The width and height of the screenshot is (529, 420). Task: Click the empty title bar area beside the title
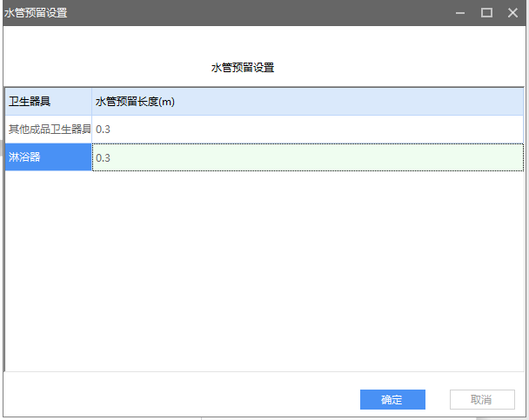261,12
